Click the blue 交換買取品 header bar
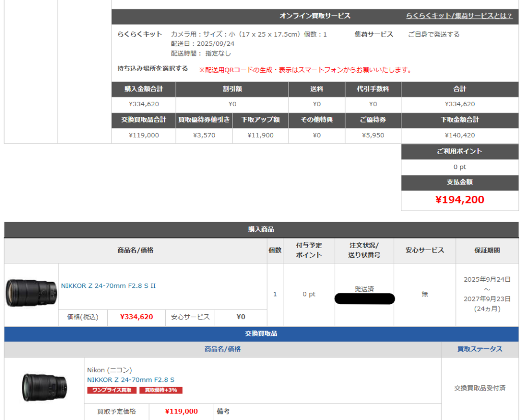 261,334
